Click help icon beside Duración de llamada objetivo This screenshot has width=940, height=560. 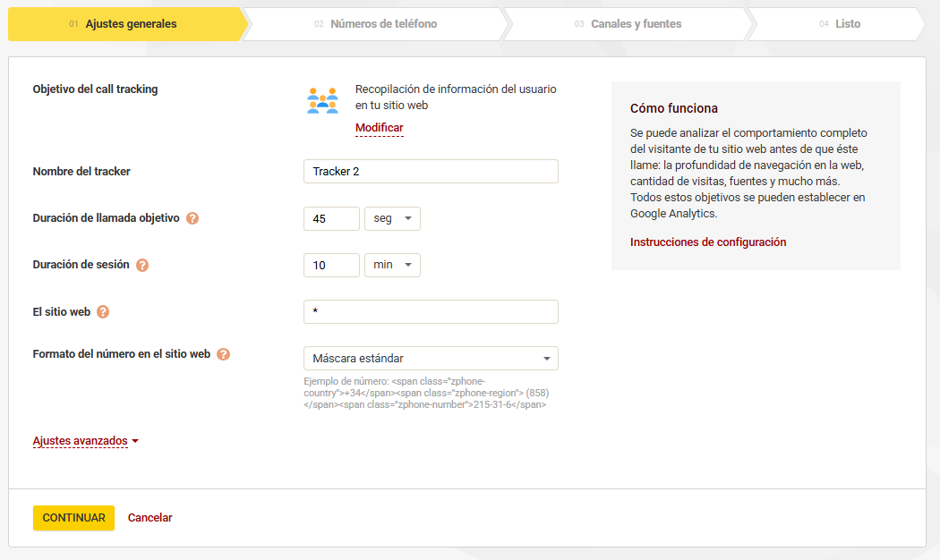coord(192,218)
